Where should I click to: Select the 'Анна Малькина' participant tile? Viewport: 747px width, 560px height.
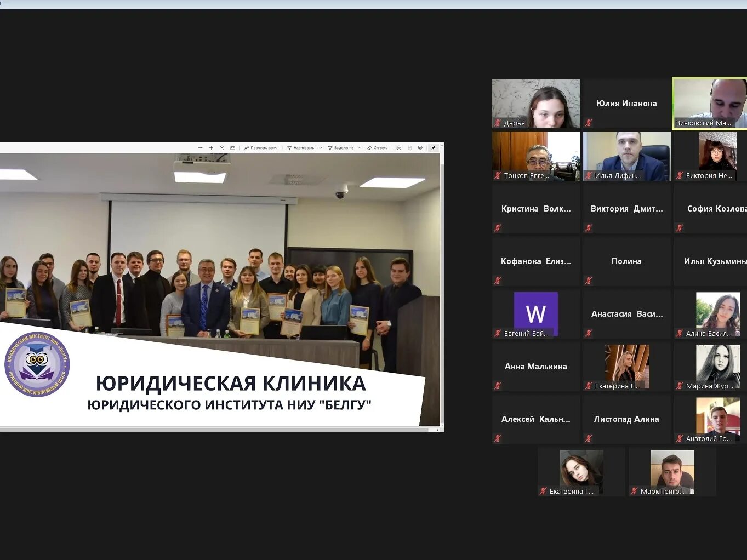tap(535, 367)
